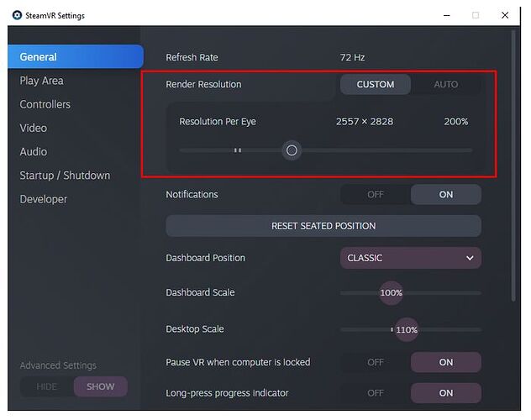Expand the Dashboard Position dropdown chevron

(470, 258)
